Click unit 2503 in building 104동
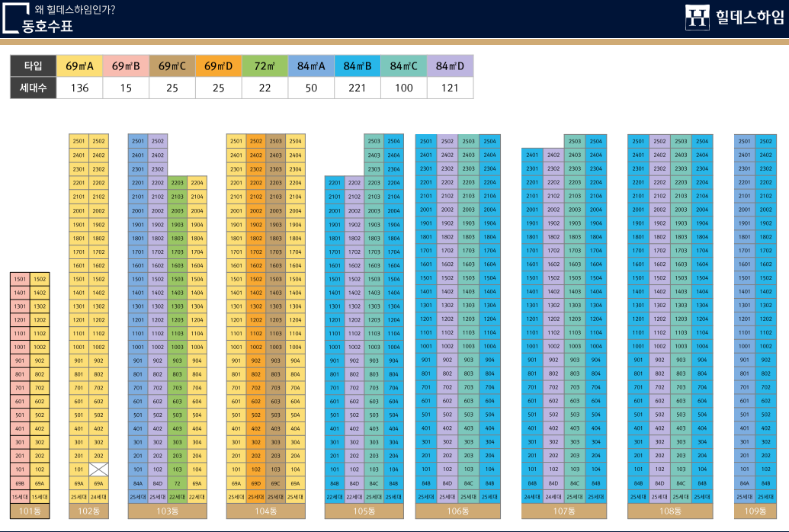 point(275,142)
